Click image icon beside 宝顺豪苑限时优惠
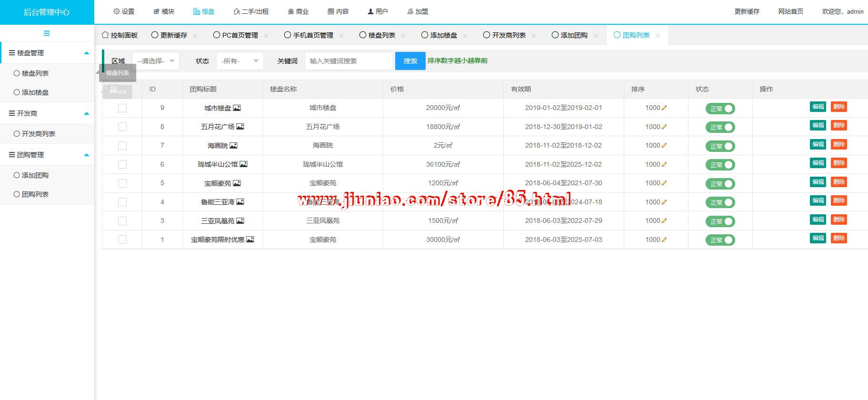 tap(250, 240)
